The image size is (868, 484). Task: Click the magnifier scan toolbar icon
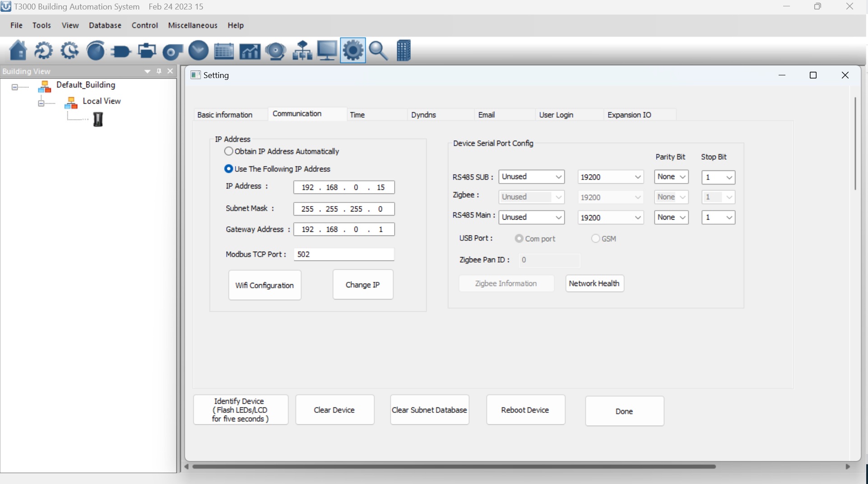(378, 50)
